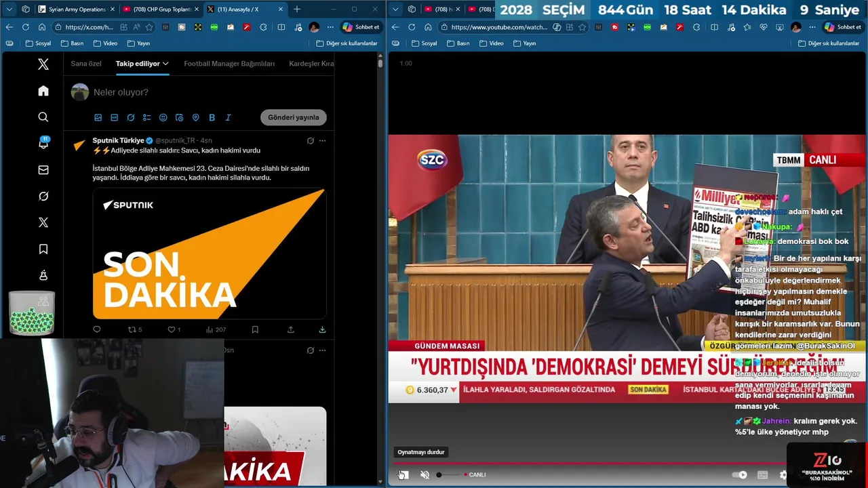868x488 pixels.
Task: Apply bold formatting in composer
Action: click(212, 117)
